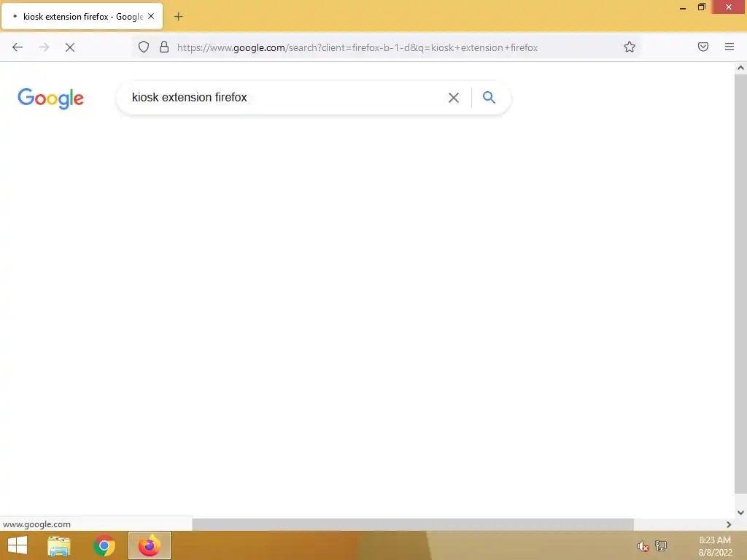Go to Google home via logo
Screen dimensions: 747x560
pyautogui.click(x=50, y=98)
